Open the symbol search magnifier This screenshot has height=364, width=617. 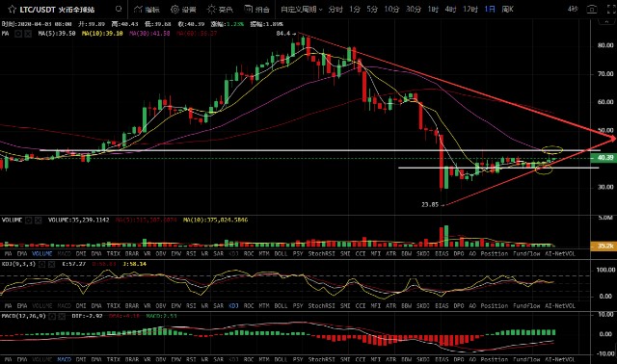pos(119,9)
